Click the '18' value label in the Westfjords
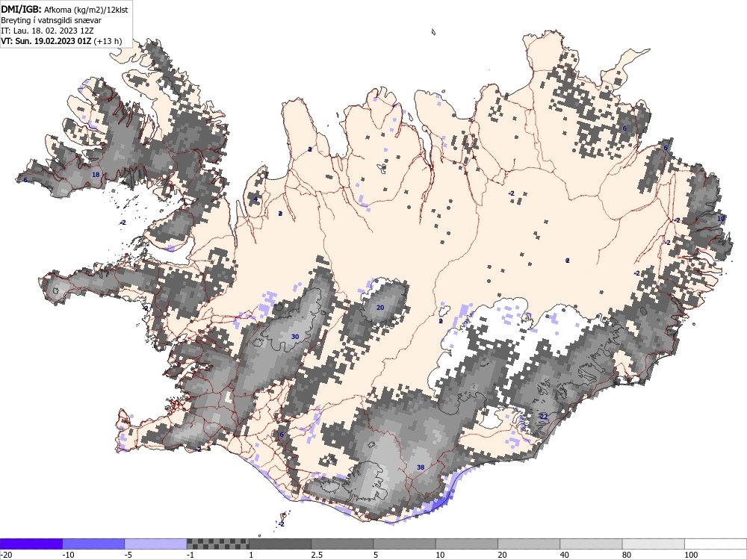 96,175
